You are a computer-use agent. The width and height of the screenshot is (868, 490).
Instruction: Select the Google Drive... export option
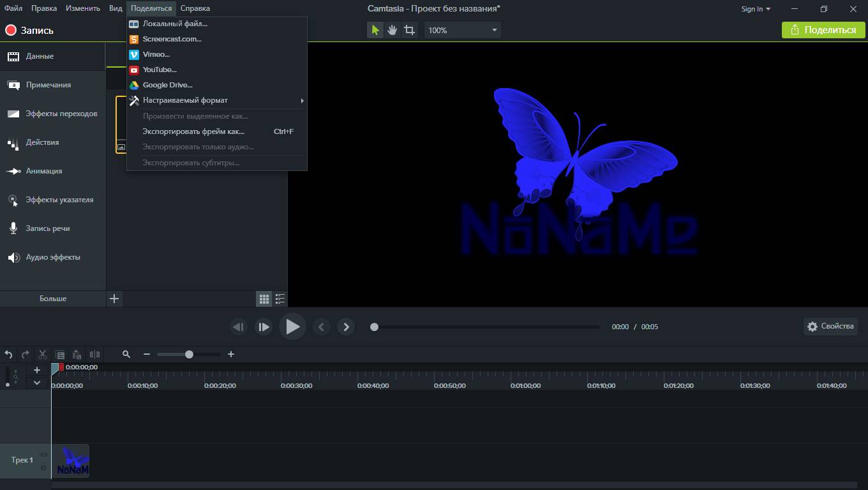pyautogui.click(x=217, y=85)
